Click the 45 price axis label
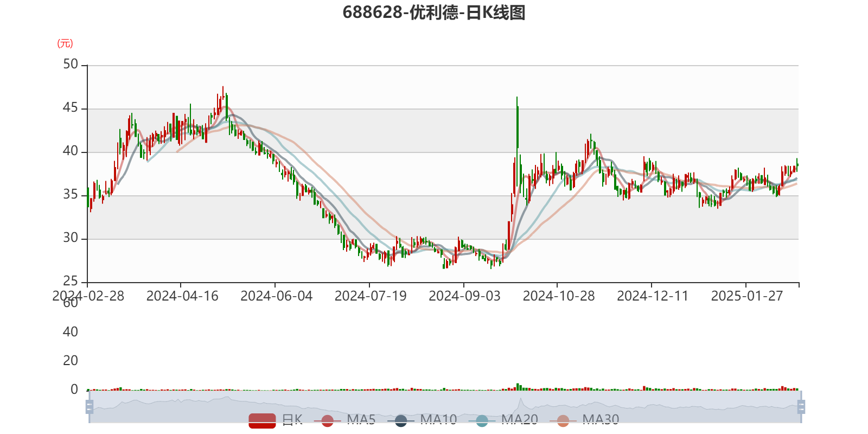Viewport: 868px width, 434px height. point(71,107)
